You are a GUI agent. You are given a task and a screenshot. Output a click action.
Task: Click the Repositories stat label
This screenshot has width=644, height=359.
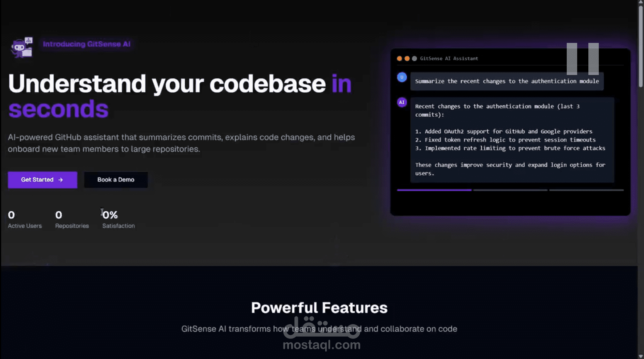click(72, 226)
